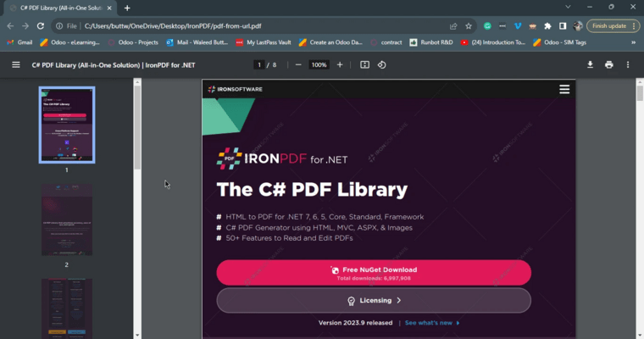Screen dimensions: 644x339
Task: View site information icon in address bar
Action: point(59,26)
